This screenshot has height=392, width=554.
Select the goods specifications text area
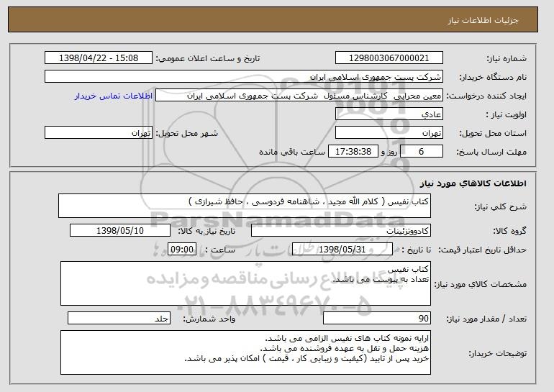click(245, 283)
